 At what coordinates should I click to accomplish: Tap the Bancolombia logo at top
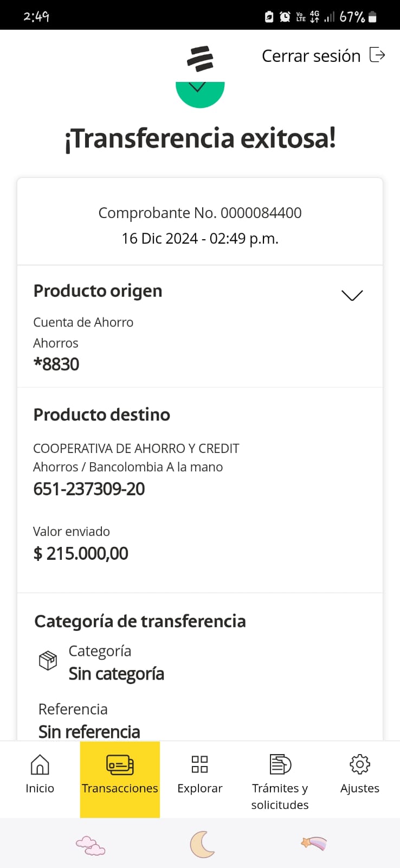click(200, 59)
